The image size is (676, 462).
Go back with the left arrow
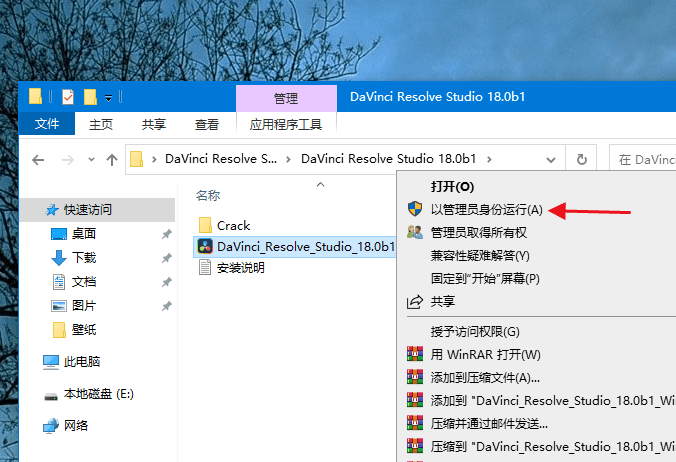(x=38, y=160)
